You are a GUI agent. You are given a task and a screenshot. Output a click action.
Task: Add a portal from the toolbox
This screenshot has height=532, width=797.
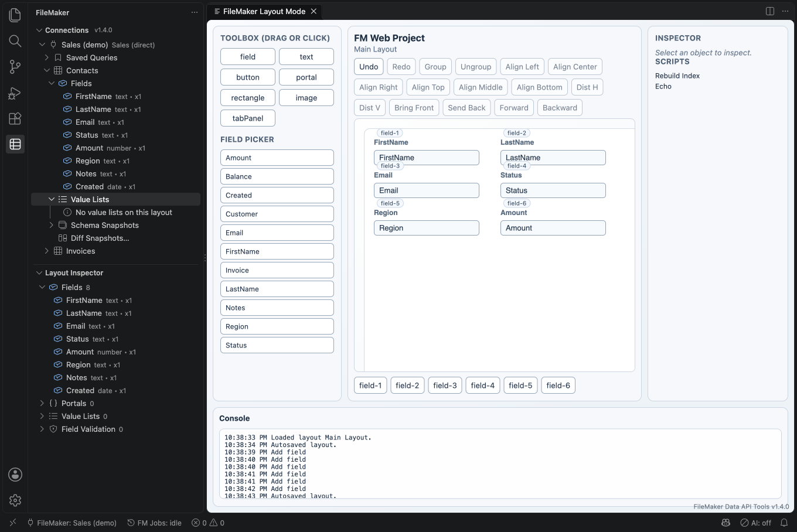306,77
